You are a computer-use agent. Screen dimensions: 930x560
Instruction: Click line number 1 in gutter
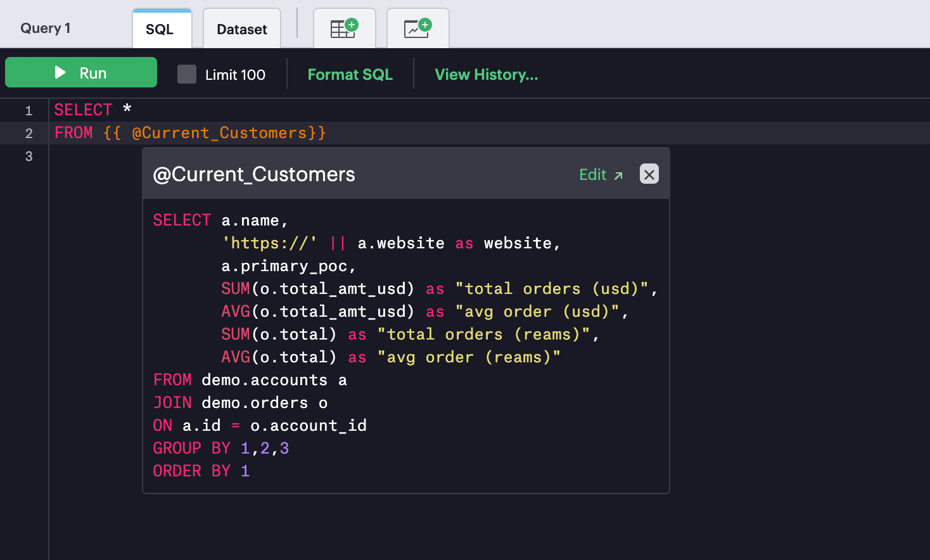click(x=29, y=110)
